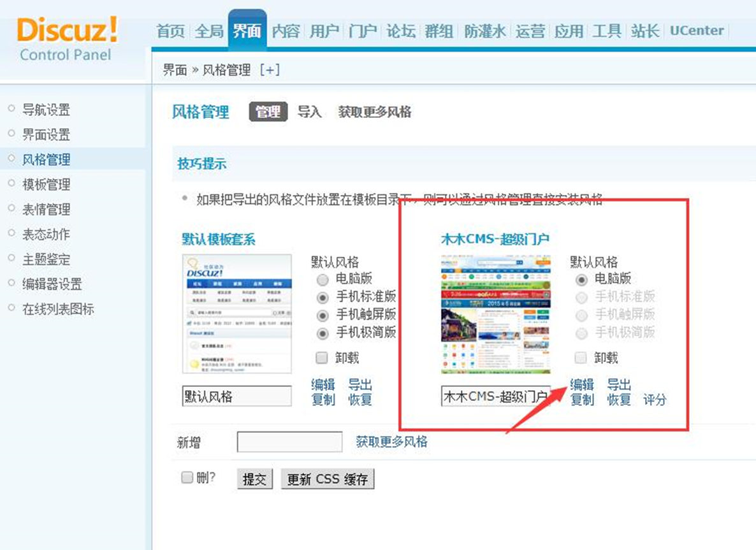Image resolution: width=756 pixels, height=550 pixels.
Task: Select the 管理 tab
Action: point(268,112)
